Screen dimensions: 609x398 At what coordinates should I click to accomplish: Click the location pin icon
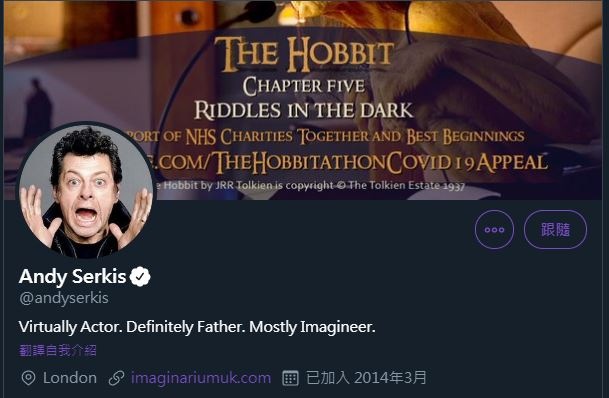[28, 378]
